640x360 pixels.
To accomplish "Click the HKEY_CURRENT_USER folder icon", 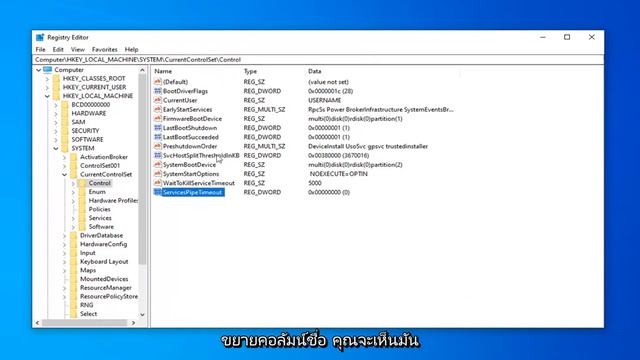I will click(56, 87).
